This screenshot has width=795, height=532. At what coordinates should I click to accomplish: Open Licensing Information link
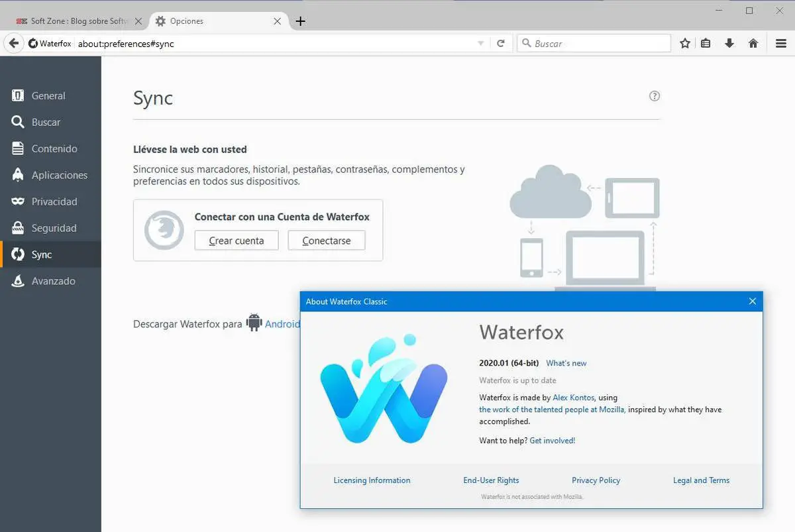[x=372, y=480]
